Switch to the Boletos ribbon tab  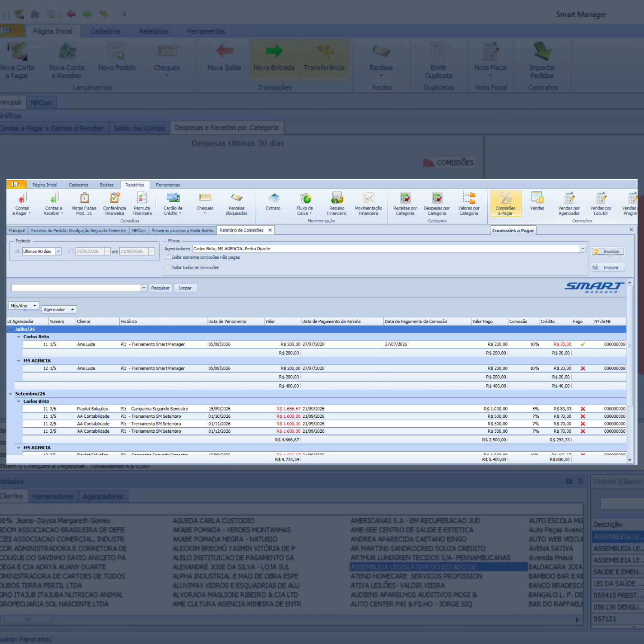tap(107, 185)
